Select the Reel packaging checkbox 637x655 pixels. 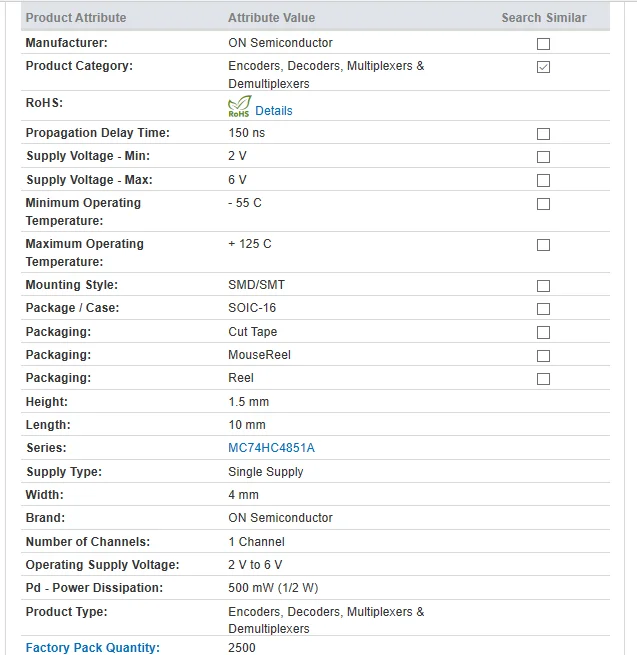(543, 379)
